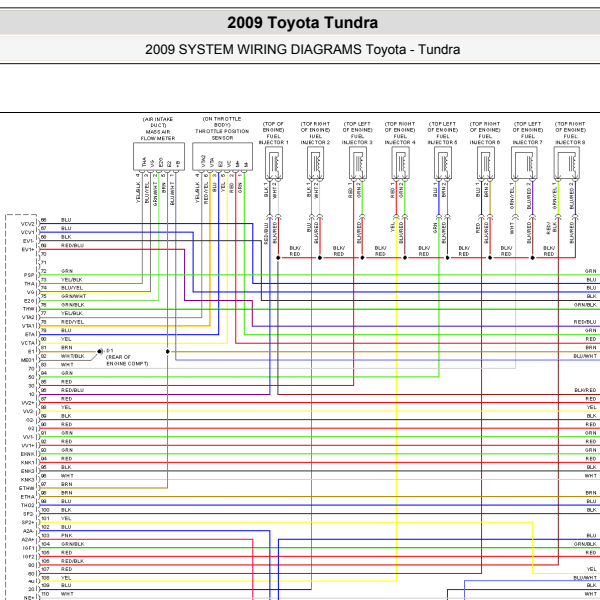This screenshot has width=600, height=600.
Task: Click the EV1+ terminal label
Action: point(28,249)
